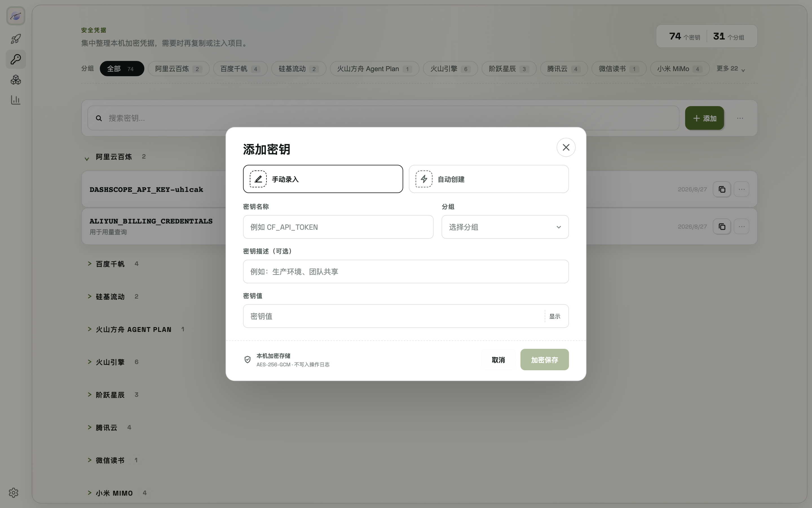This screenshot has width=812, height=508.
Task: Open the bar chart statistics page
Action: tap(16, 100)
